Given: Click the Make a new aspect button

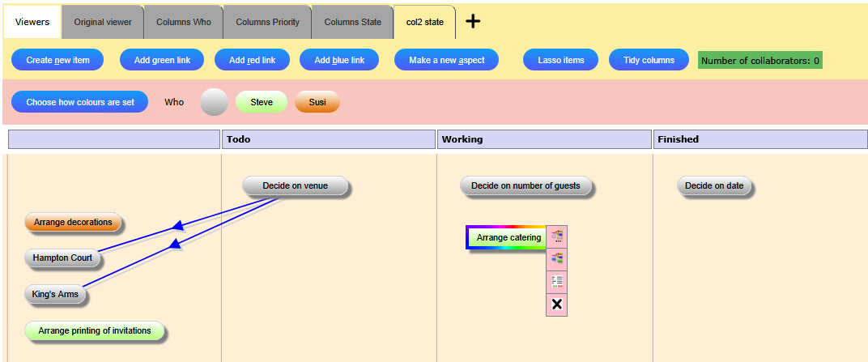Looking at the screenshot, I should click(446, 60).
